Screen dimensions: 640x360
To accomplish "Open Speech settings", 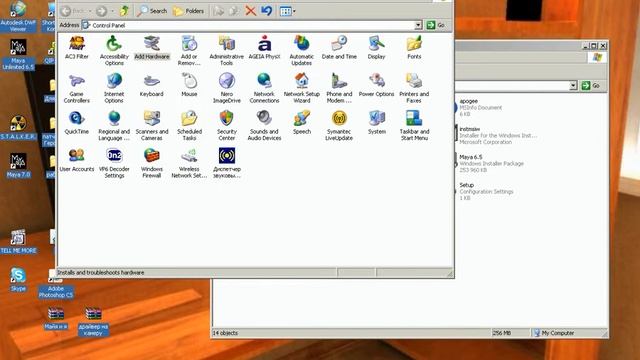I will pyautogui.click(x=302, y=122).
